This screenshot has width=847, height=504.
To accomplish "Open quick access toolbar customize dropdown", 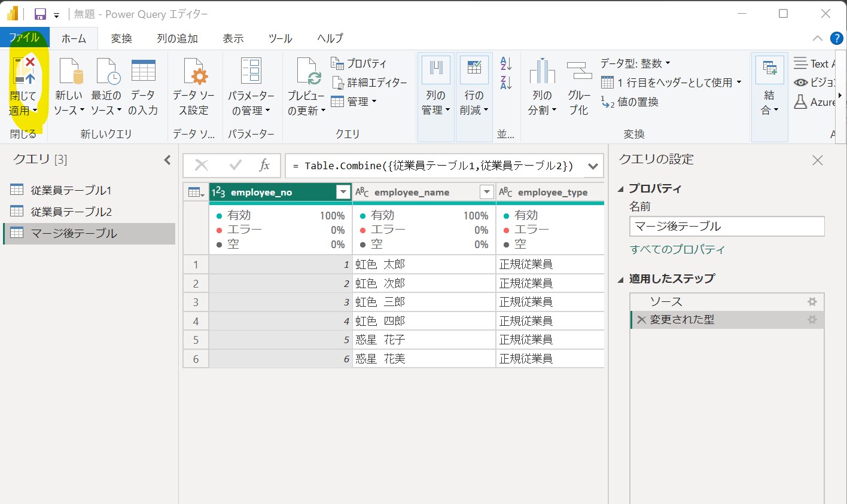I will 56,16.
